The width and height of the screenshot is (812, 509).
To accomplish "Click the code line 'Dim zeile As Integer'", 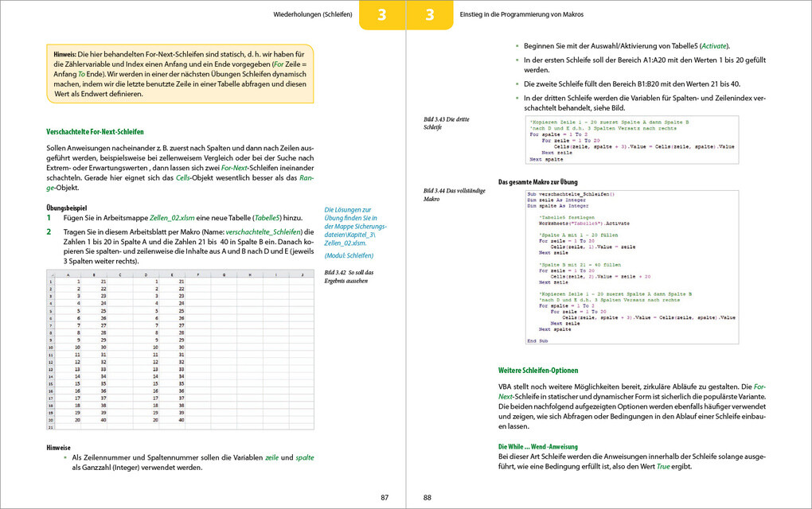I will [556, 200].
